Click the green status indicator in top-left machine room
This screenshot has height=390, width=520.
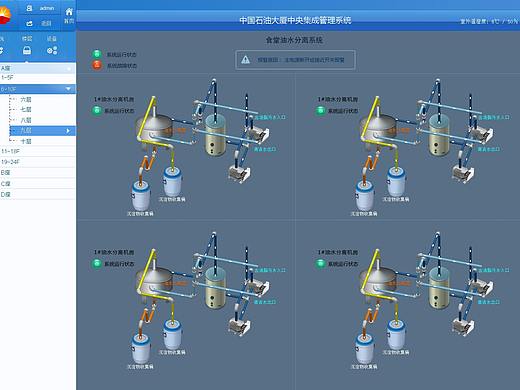pyautogui.click(x=97, y=110)
